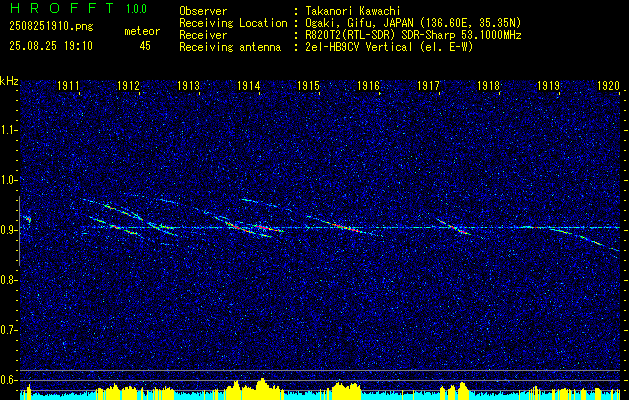The height and width of the screenshot is (400, 629).
Task: Click time marker 1917
Action: (x=428, y=85)
